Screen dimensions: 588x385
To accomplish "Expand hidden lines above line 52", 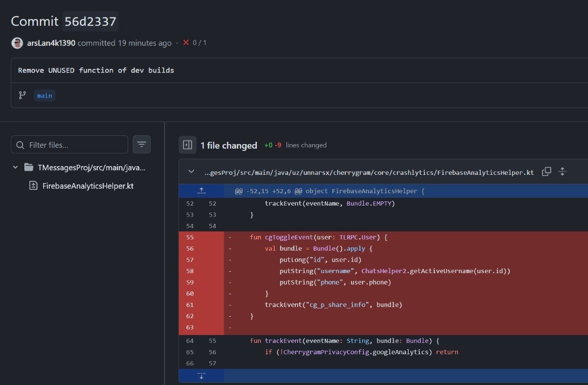I will pyautogui.click(x=201, y=191).
